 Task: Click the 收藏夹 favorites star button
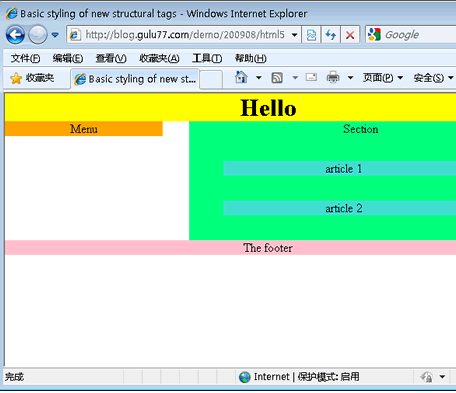(x=32, y=78)
